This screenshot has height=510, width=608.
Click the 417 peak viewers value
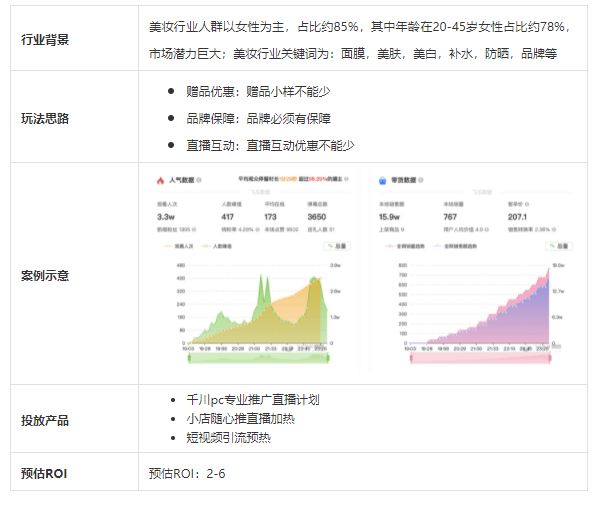point(228,217)
